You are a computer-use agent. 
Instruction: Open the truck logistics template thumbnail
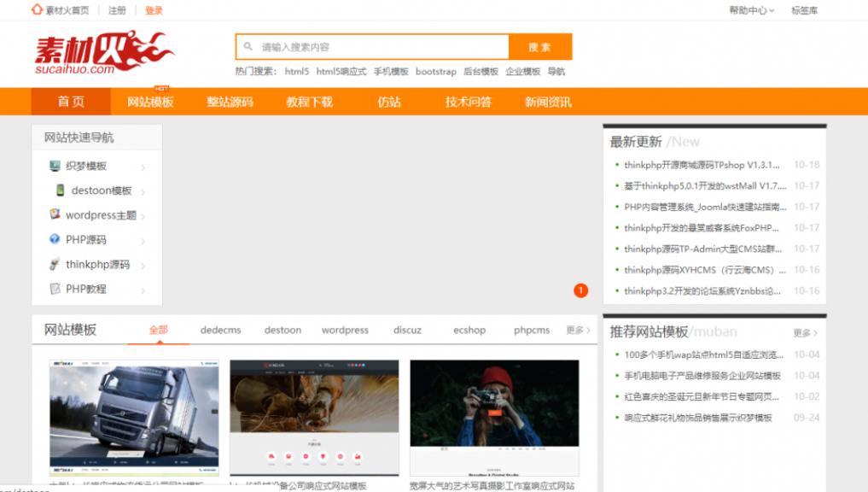click(x=134, y=418)
